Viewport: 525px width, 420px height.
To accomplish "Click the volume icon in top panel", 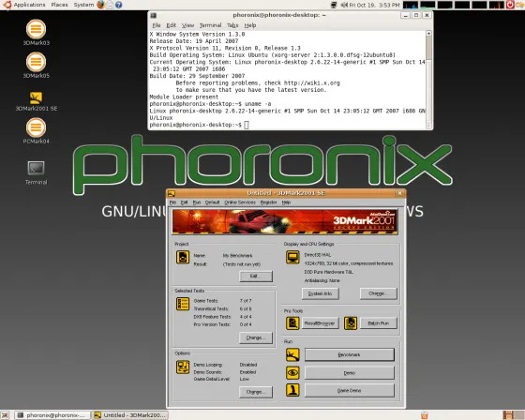I will (344, 5).
